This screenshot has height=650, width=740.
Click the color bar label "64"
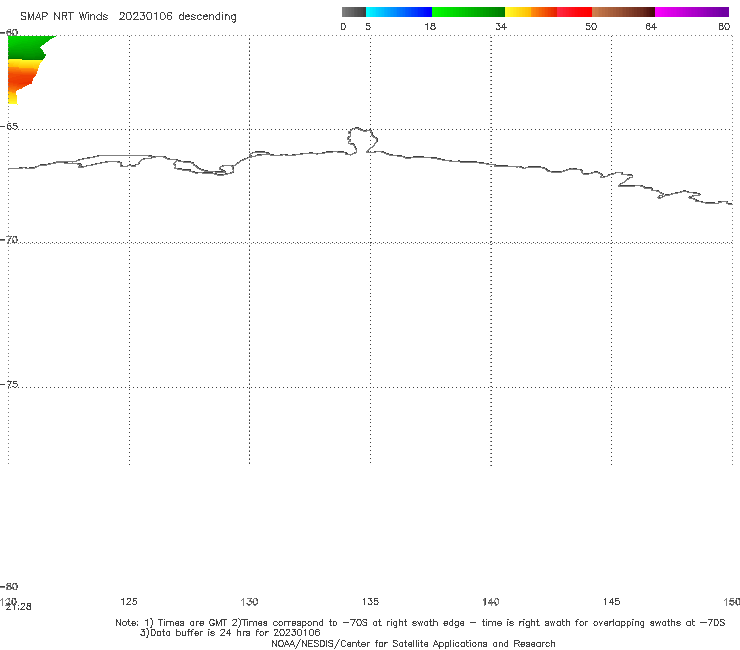(651, 26)
